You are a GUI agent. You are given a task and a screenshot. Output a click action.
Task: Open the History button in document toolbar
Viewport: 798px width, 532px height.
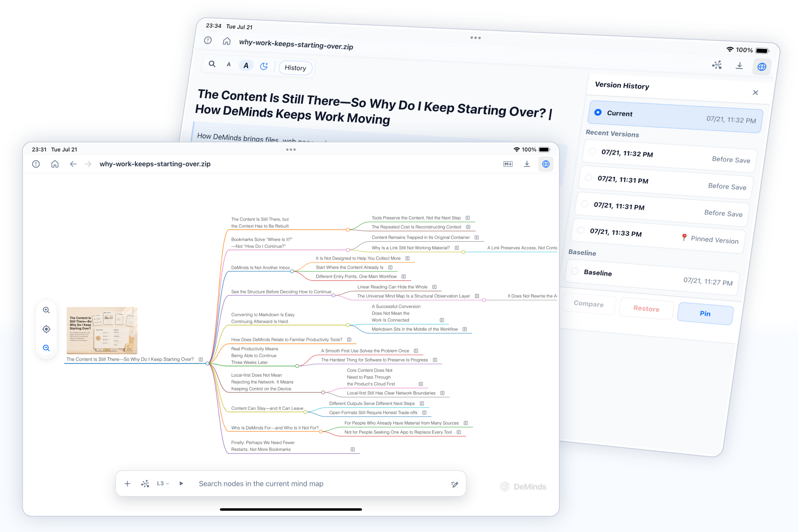click(295, 68)
